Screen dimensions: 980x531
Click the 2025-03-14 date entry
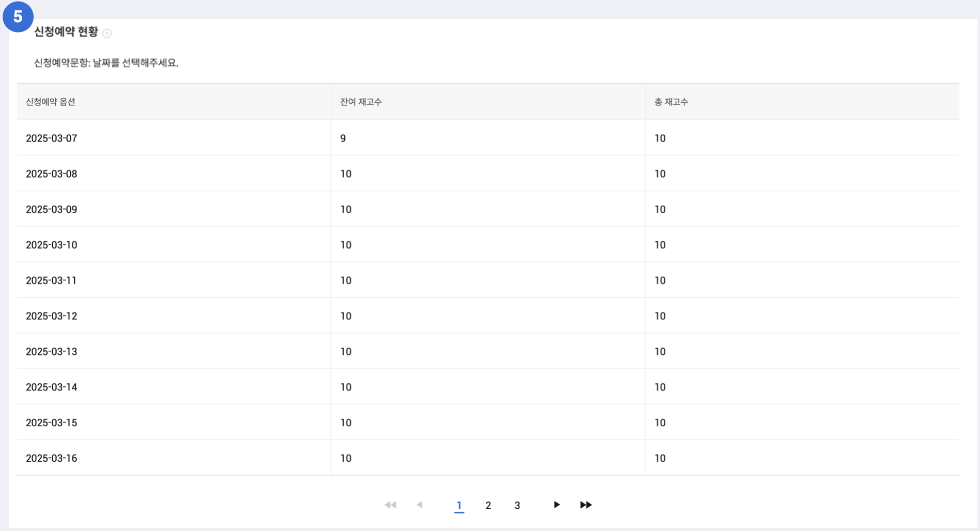[52, 387]
